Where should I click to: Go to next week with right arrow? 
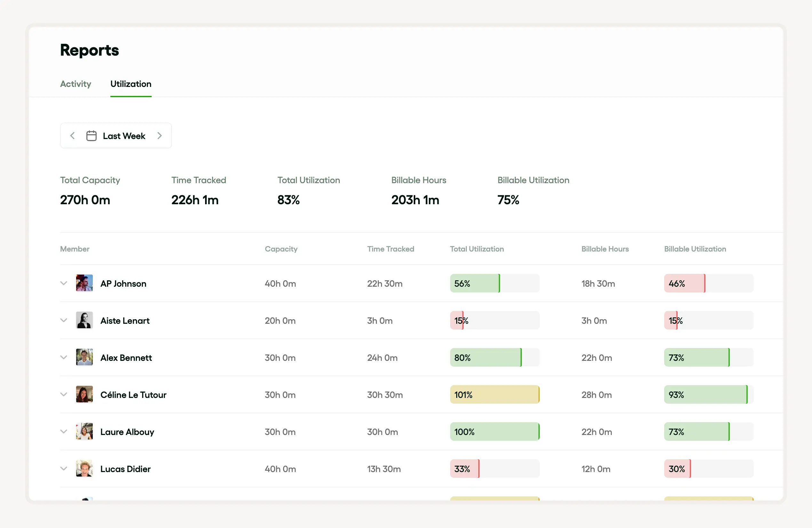159,136
